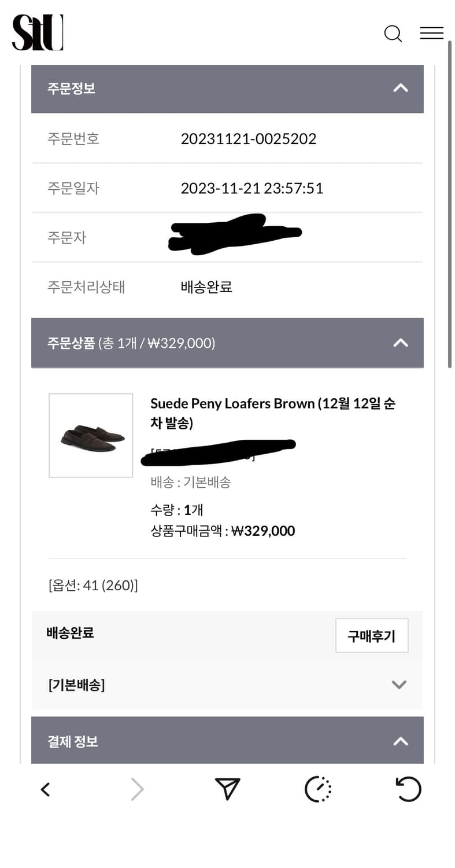Collapse the 주문정보 section chevron
Viewport: 455px width, 868px height.
click(400, 88)
